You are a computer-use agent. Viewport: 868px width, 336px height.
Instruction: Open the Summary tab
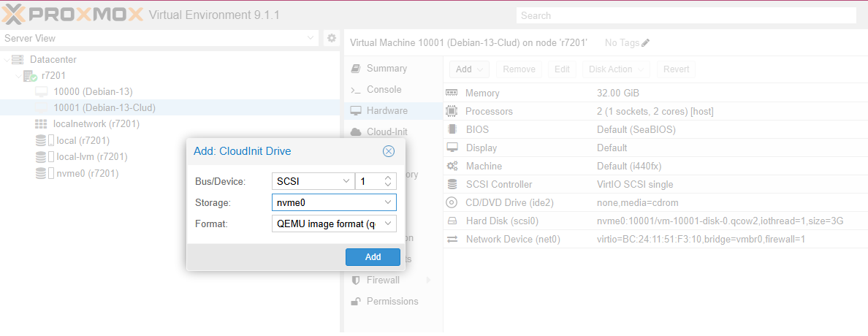[x=387, y=69]
